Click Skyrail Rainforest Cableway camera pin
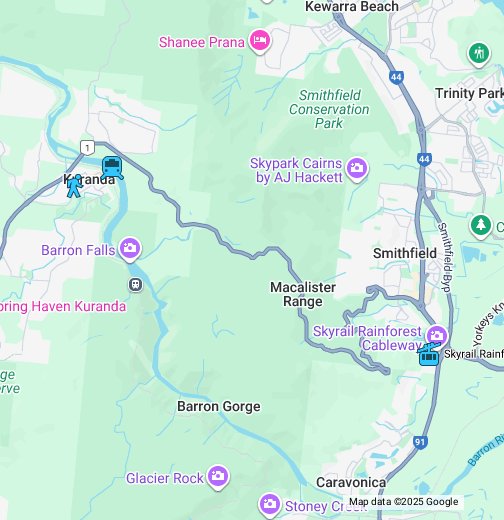Screen dimensions: 504x520 437,335
